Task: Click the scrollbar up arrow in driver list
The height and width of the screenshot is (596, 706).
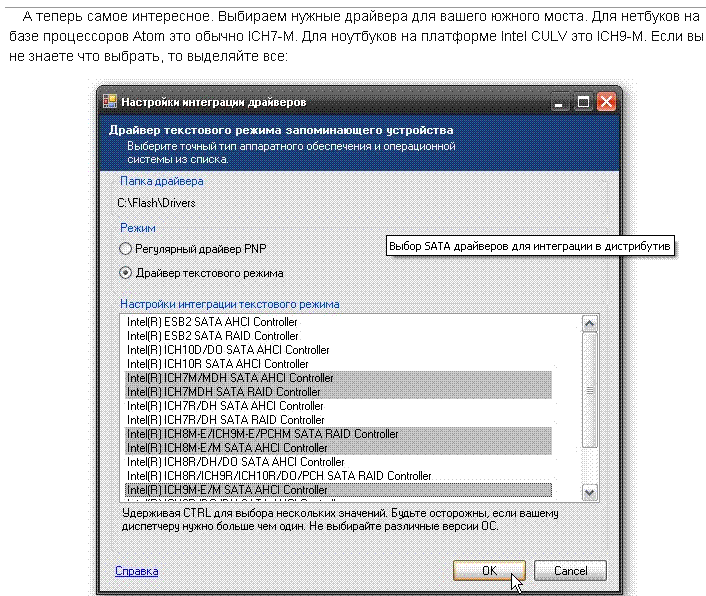Action: pyautogui.click(x=589, y=323)
